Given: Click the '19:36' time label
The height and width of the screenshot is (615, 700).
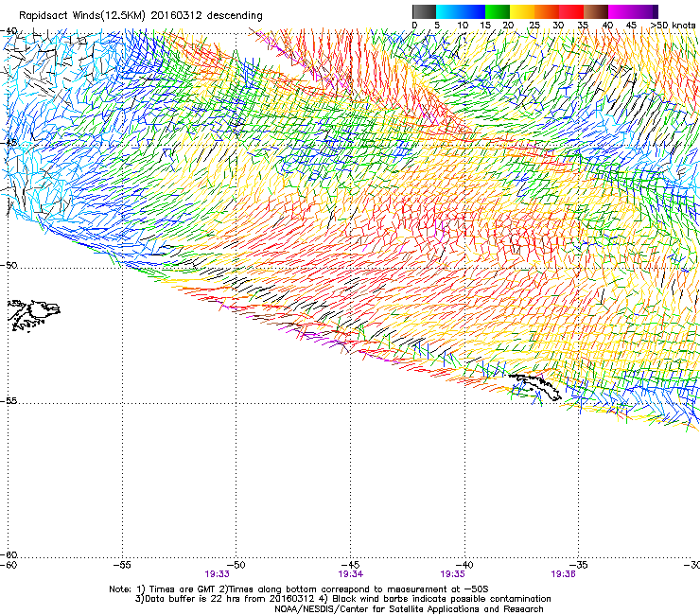Looking at the screenshot, I should click(x=563, y=574).
